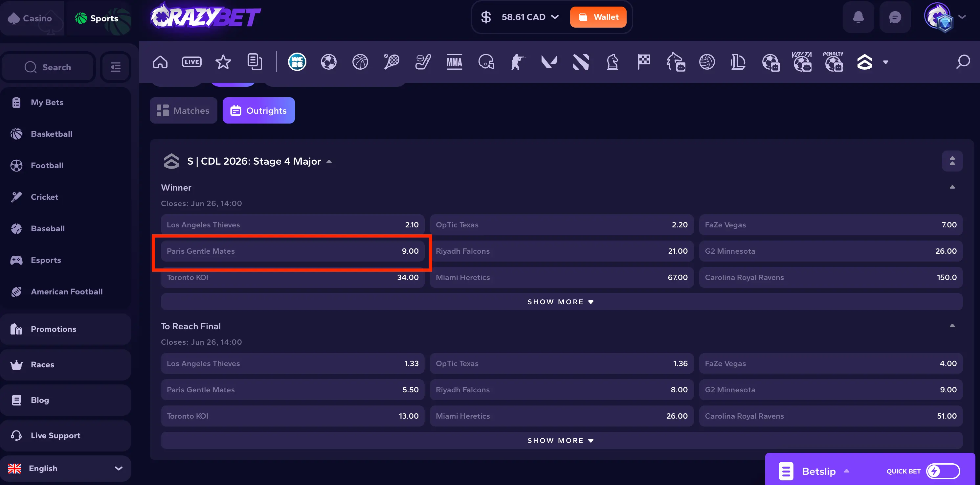The image size is (980, 485).
Task: Open American Football in sidebar
Action: [x=65, y=291]
